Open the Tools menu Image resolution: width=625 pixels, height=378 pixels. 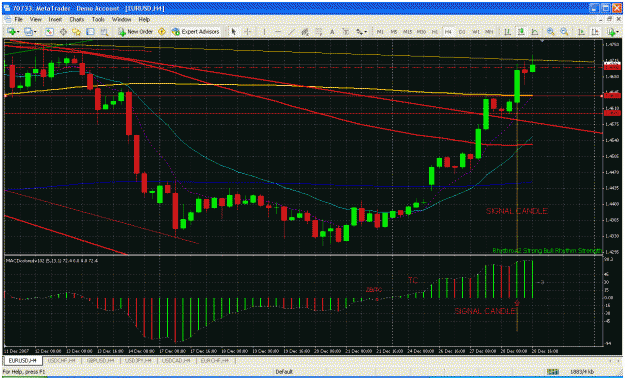pyautogui.click(x=98, y=19)
